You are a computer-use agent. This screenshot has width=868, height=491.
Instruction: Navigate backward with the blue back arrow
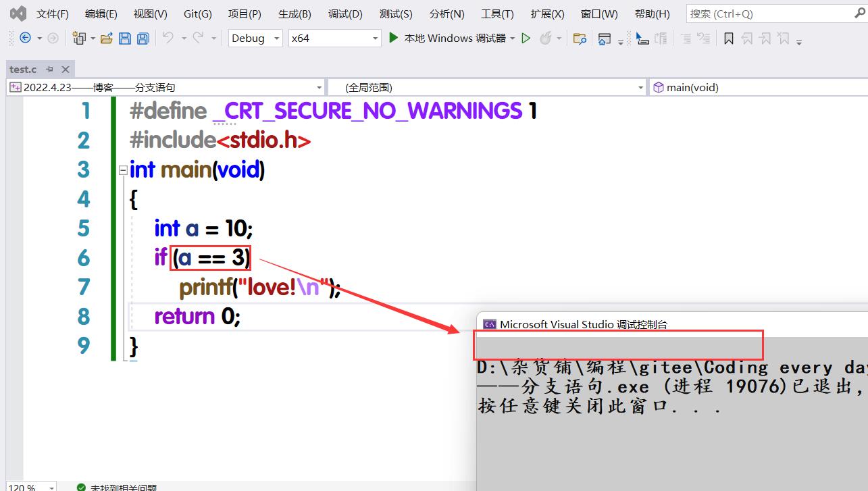[25, 38]
